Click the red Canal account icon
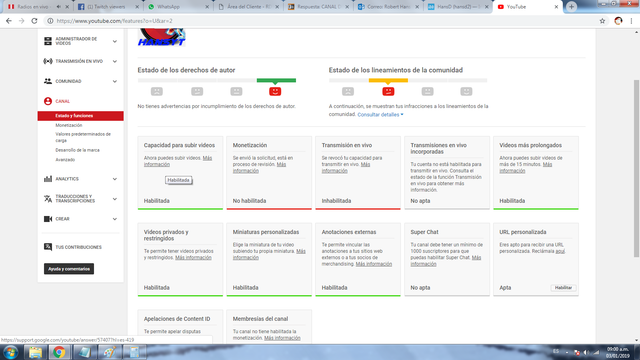The image size is (640, 360). 48,101
